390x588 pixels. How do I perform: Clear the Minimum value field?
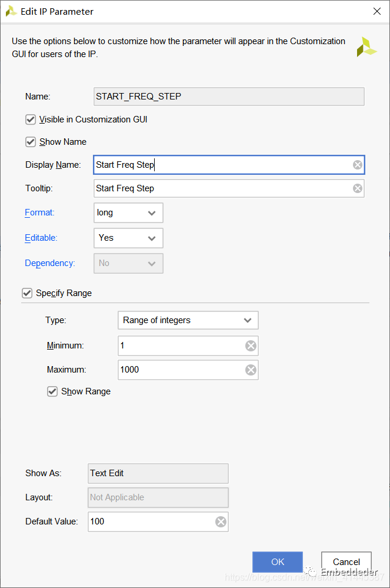(x=251, y=346)
